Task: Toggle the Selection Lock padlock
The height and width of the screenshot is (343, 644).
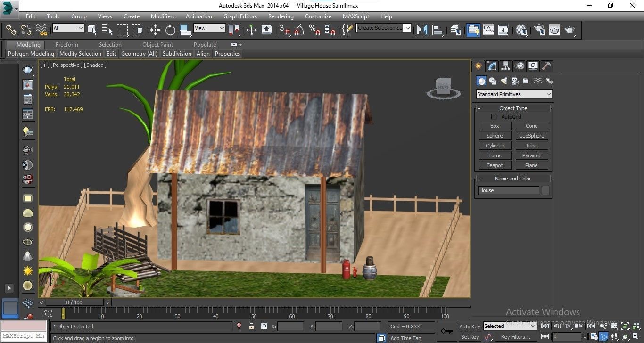Action: click(251, 326)
